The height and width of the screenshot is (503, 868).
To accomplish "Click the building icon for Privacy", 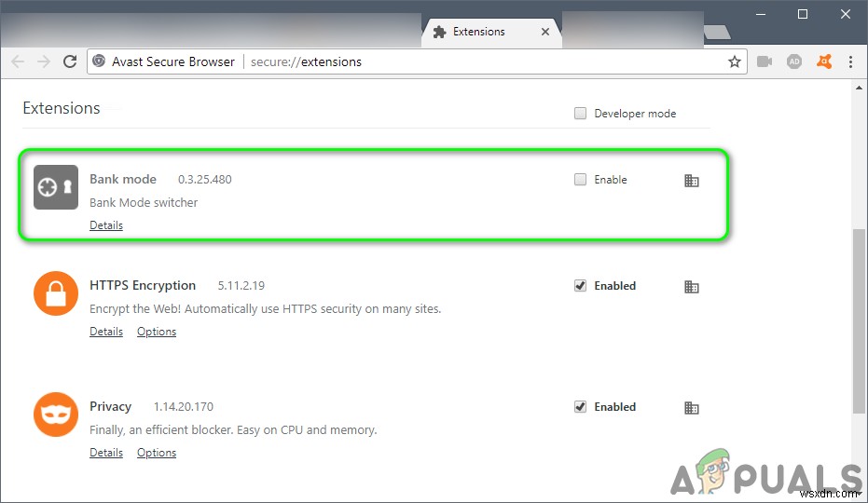I will point(692,408).
